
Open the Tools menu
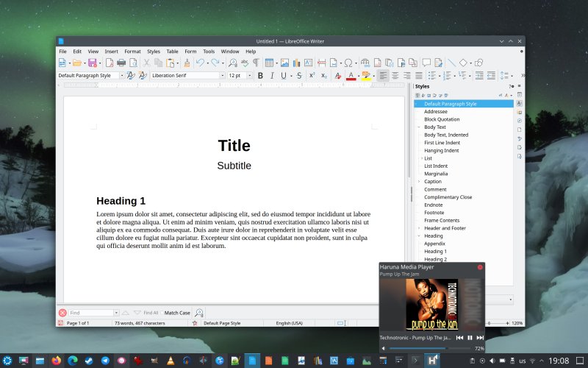click(x=209, y=52)
